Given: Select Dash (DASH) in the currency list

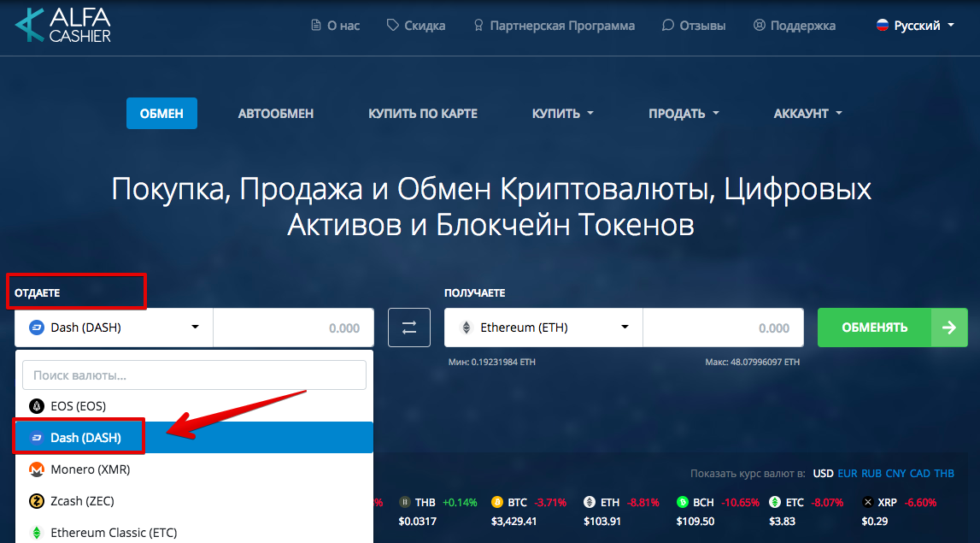Looking at the screenshot, I should tap(194, 437).
